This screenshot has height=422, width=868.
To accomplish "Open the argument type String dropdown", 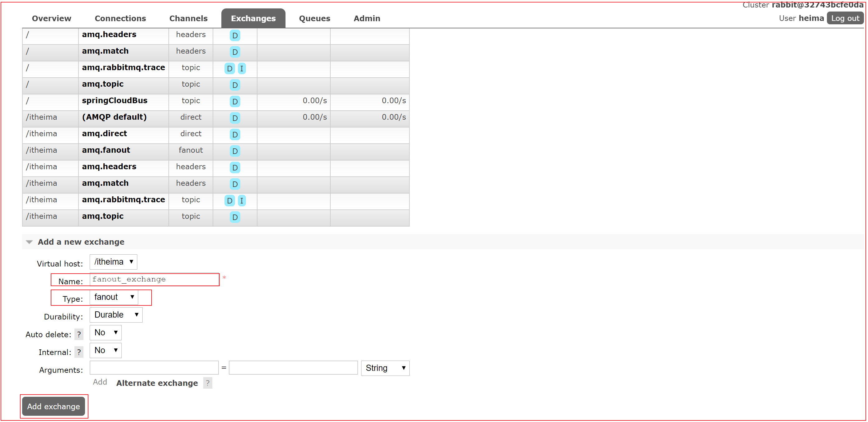I will point(385,368).
